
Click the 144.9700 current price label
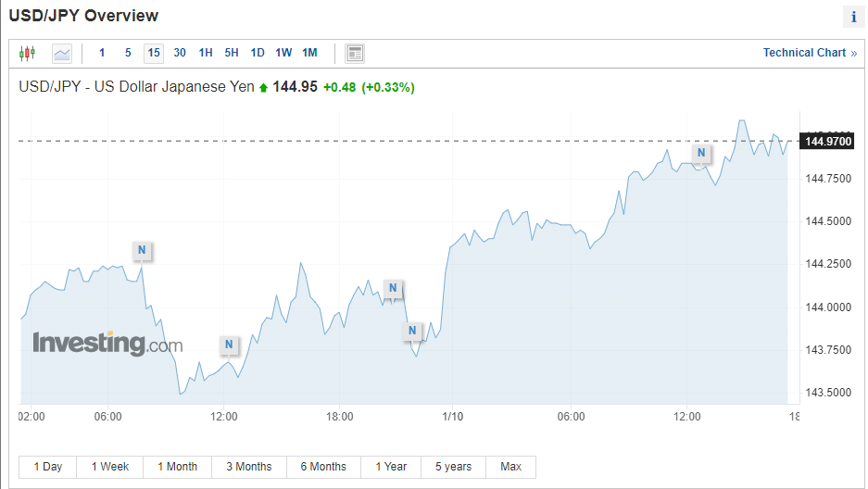pyautogui.click(x=830, y=141)
